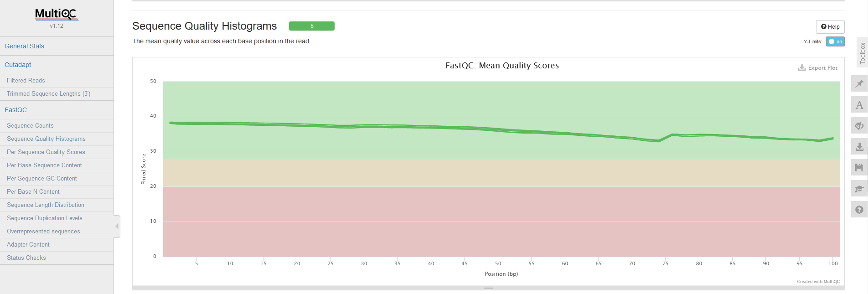The image size is (868, 294).
Task: Open the toolbox help question icon
Action: (x=859, y=210)
